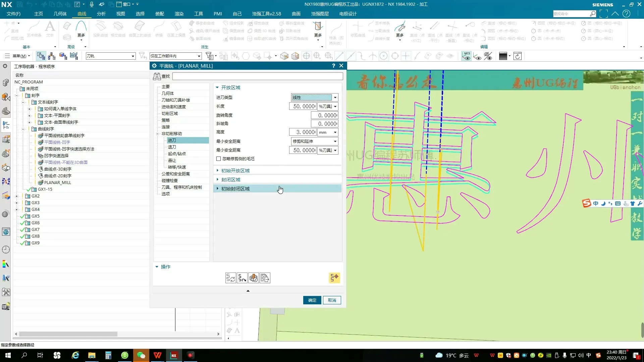The width and height of the screenshot is (644, 362).
Task: Click the List tool path icon
Action: (265, 278)
